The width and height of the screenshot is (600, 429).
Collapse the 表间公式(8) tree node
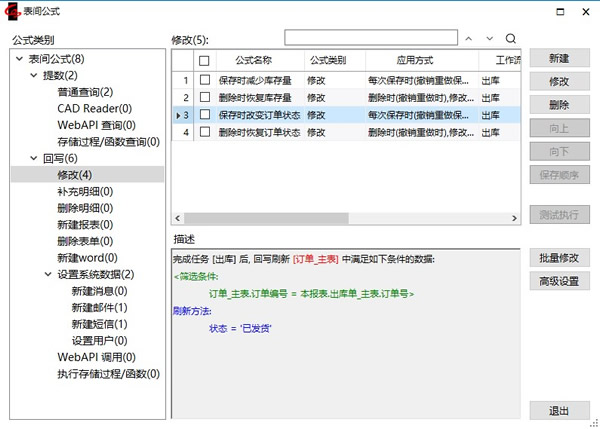(x=19, y=60)
